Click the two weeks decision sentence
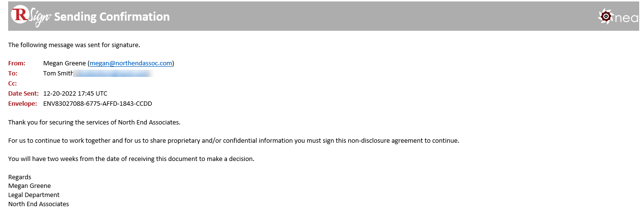 131,159
